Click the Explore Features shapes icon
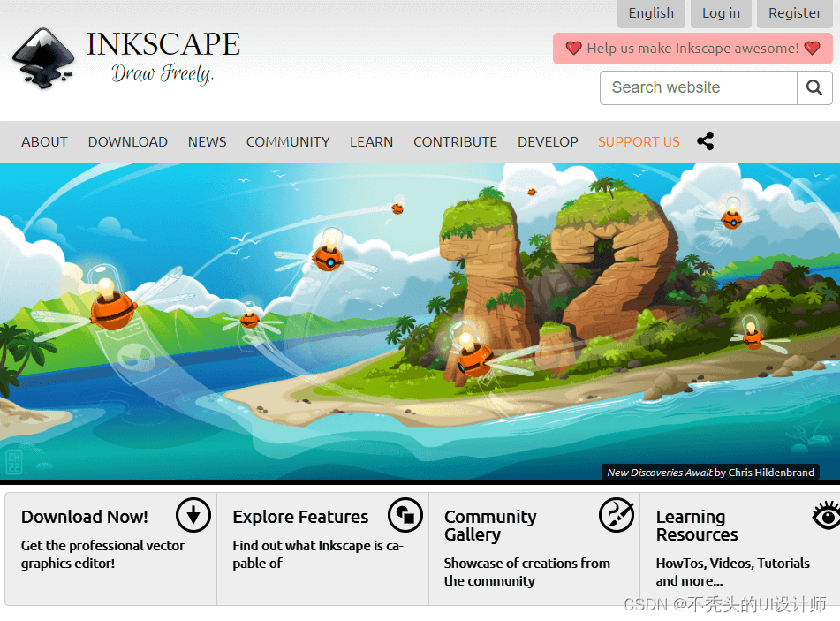 tap(405, 515)
